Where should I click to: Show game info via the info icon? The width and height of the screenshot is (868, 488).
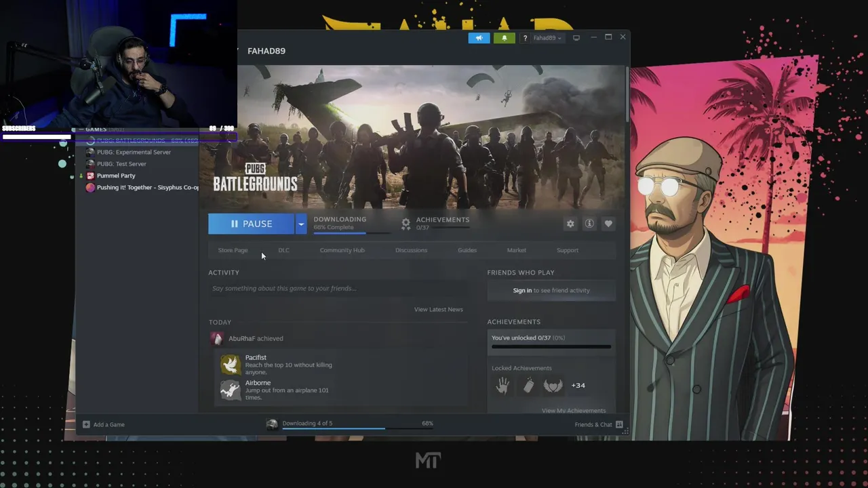click(x=589, y=224)
